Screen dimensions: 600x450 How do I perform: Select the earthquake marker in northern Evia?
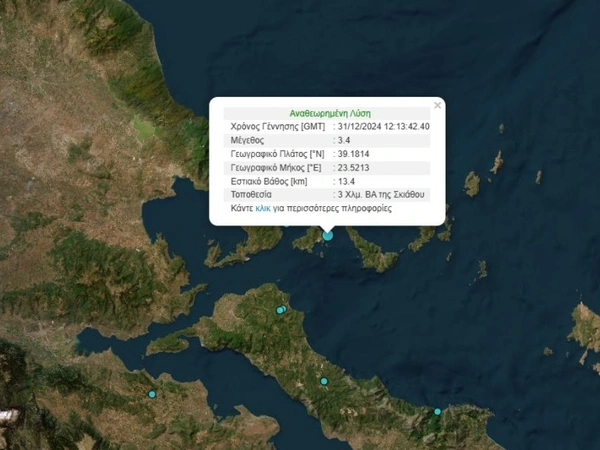point(281,310)
